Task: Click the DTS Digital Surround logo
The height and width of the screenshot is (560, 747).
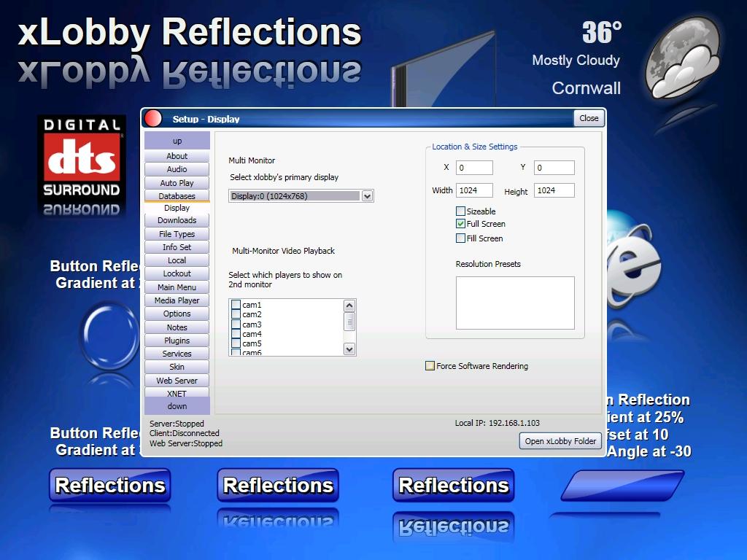Action: coord(82,166)
